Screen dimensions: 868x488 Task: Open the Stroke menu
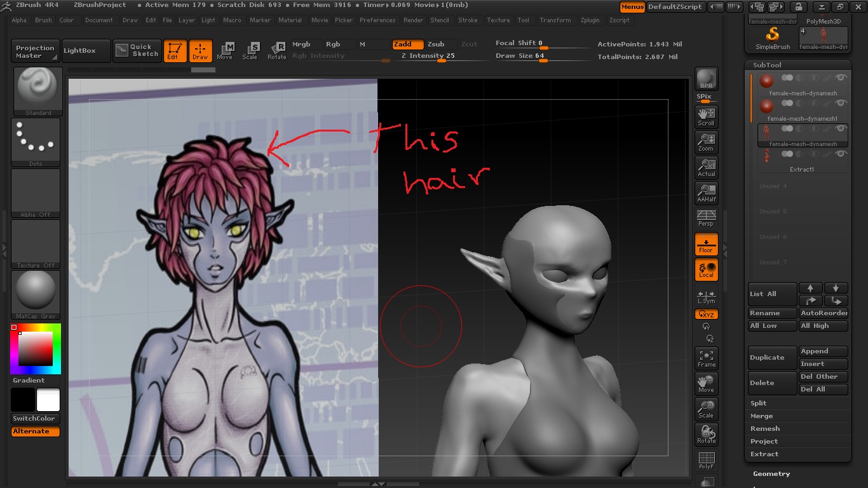[x=468, y=20]
